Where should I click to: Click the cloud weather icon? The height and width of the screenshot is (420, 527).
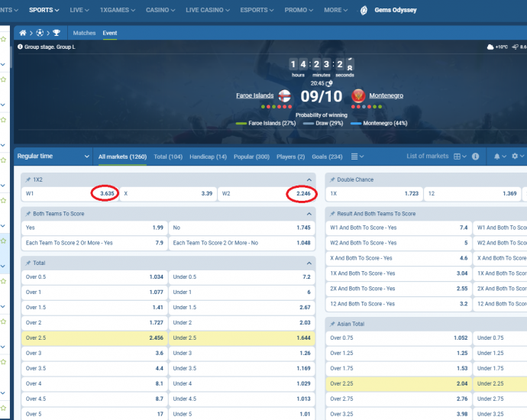pos(490,47)
